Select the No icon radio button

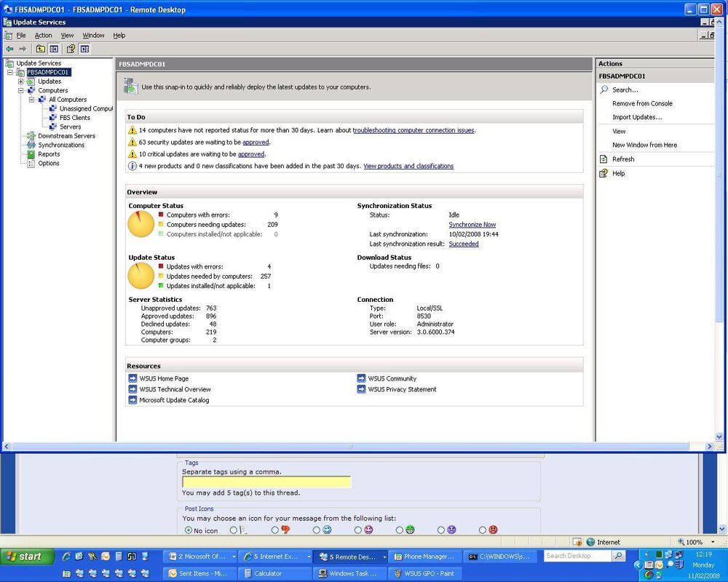[188, 530]
